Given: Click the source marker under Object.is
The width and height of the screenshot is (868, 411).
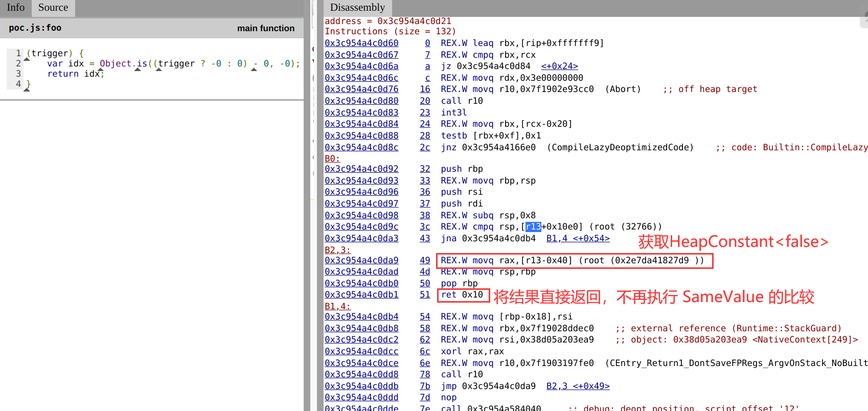Looking at the screenshot, I should point(138,70).
